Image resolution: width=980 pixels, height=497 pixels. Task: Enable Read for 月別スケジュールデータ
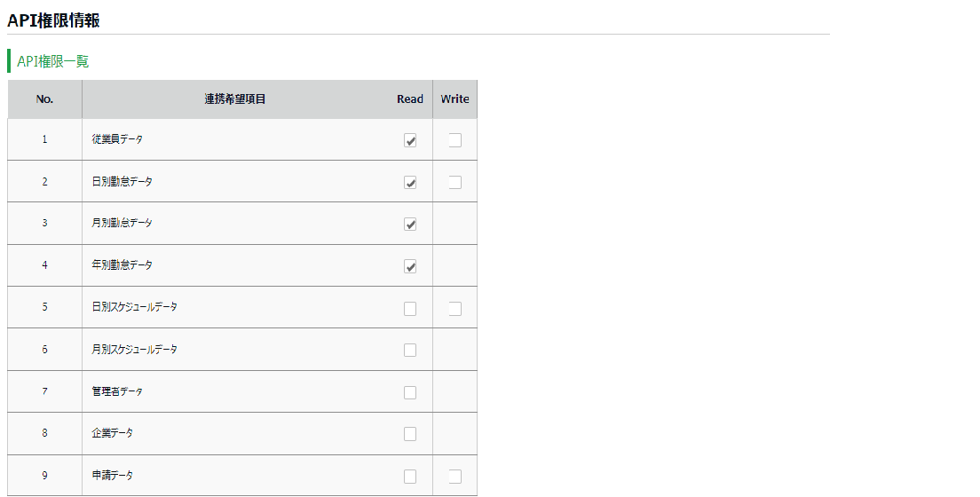point(410,350)
